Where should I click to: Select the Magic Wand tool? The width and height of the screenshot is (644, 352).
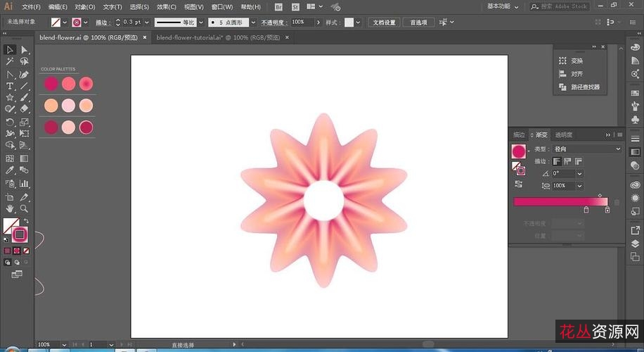tap(9, 61)
